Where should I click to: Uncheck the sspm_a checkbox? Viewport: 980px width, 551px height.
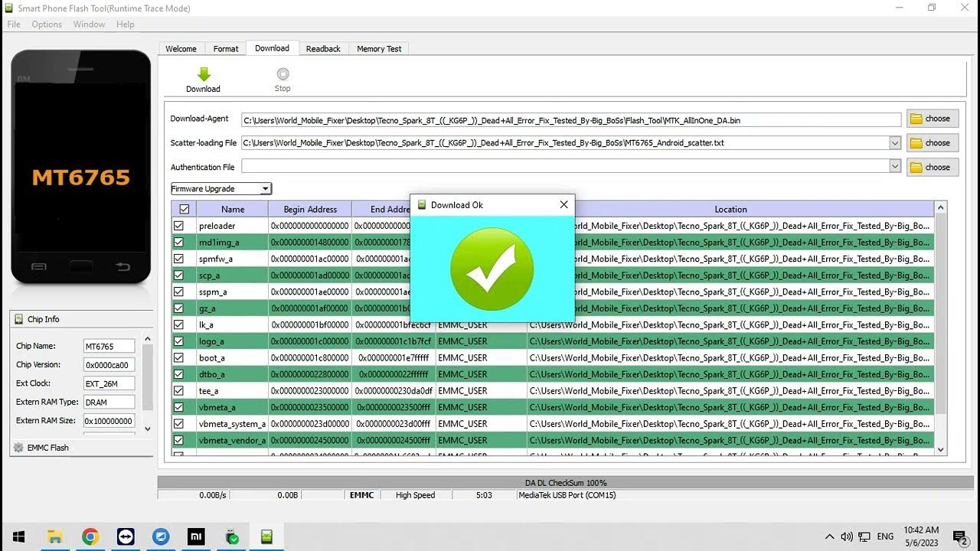pos(178,292)
